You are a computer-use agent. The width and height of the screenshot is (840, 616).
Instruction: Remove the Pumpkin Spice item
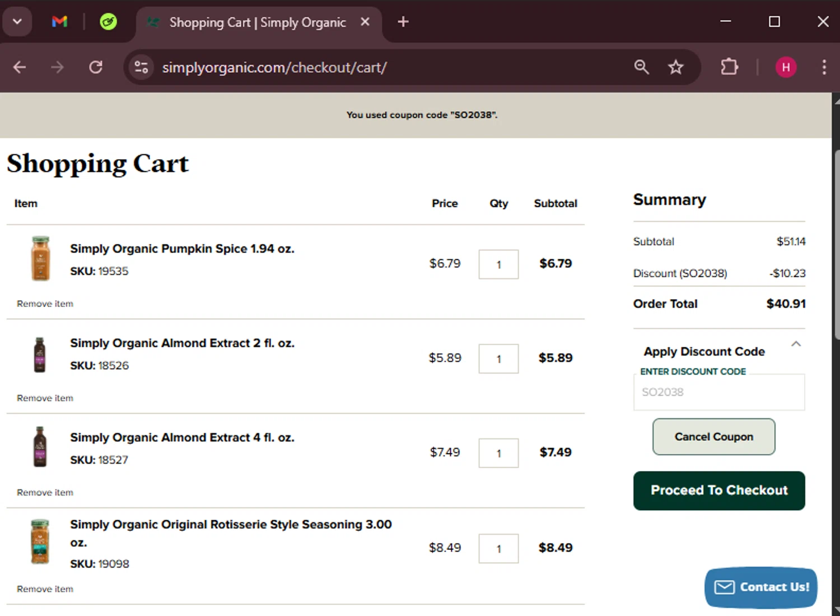(45, 304)
